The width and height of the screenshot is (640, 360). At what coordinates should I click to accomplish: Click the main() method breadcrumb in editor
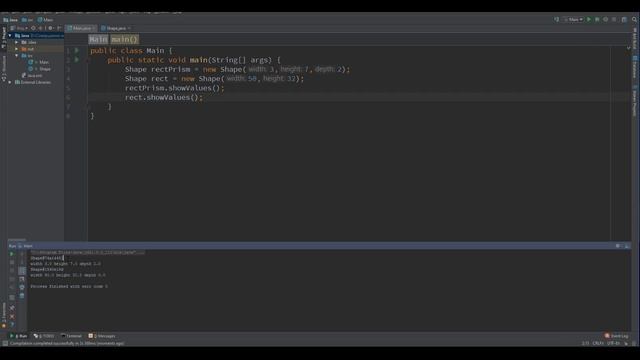pyautogui.click(x=124, y=39)
